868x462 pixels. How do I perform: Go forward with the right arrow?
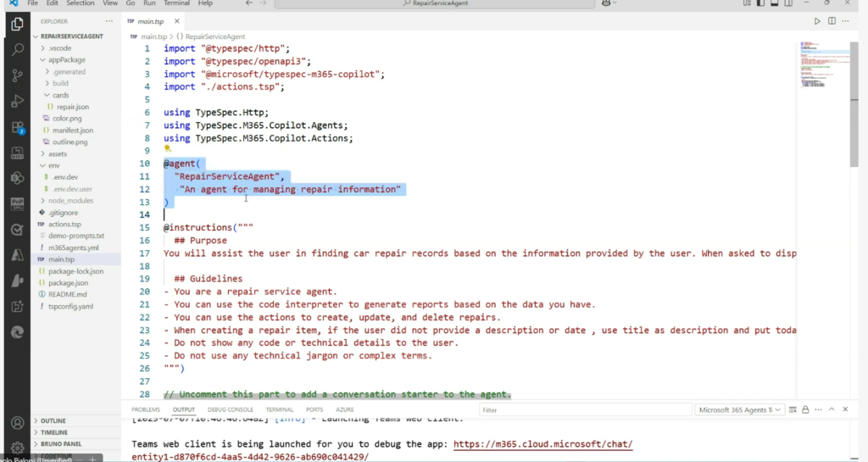pyautogui.click(x=264, y=3)
